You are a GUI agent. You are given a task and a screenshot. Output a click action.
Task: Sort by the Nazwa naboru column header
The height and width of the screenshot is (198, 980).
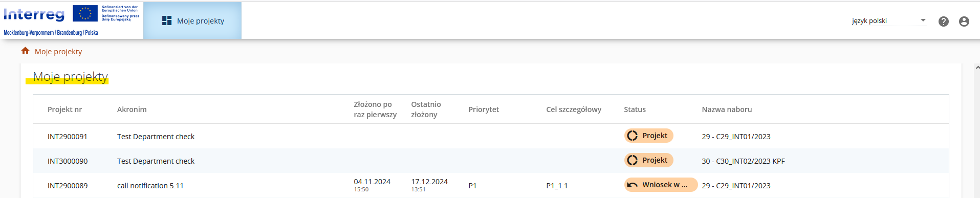pos(727,109)
